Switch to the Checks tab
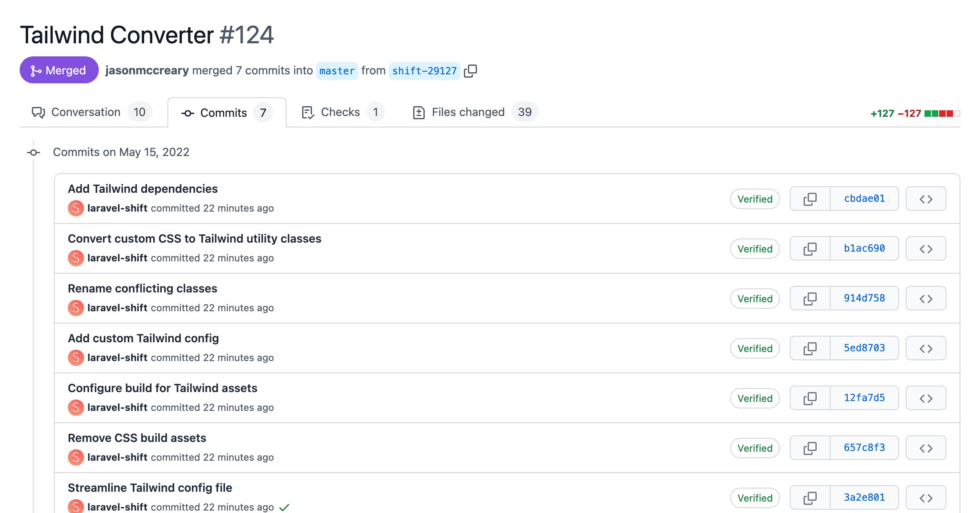 click(343, 112)
